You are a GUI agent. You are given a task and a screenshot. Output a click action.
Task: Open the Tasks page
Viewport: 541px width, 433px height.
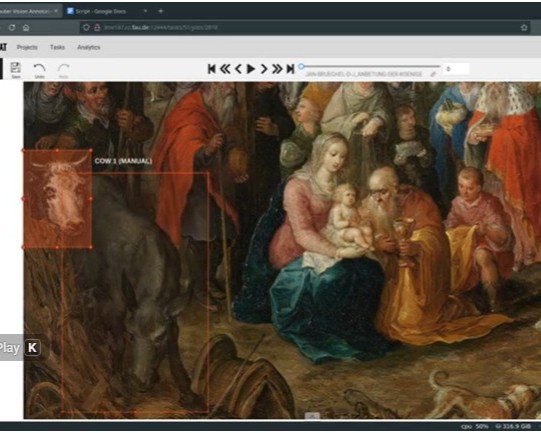[57, 47]
